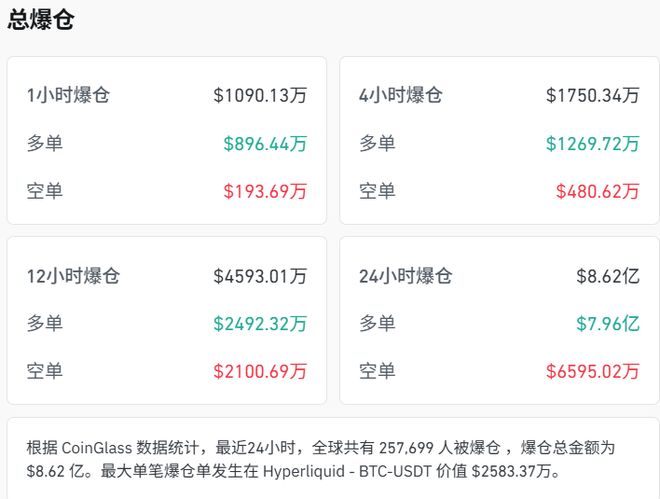Click the 12-hour long value $2492.32万
The image size is (660, 499).
tap(260, 324)
